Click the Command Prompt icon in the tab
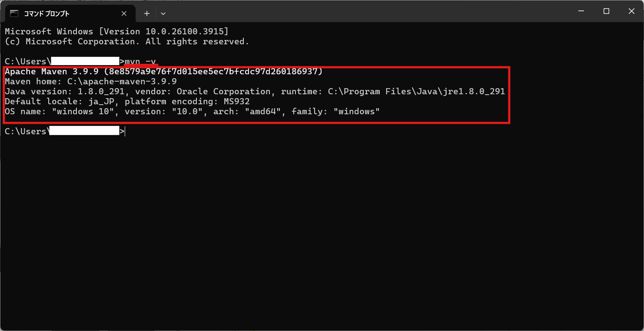644x331 pixels. click(14, 13)
